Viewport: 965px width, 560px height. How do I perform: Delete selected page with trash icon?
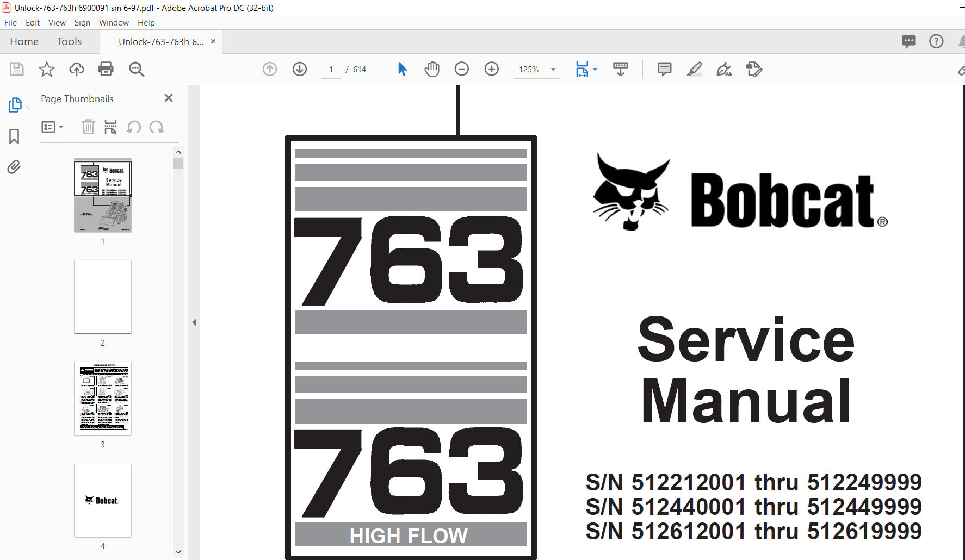tap(88, 127)
